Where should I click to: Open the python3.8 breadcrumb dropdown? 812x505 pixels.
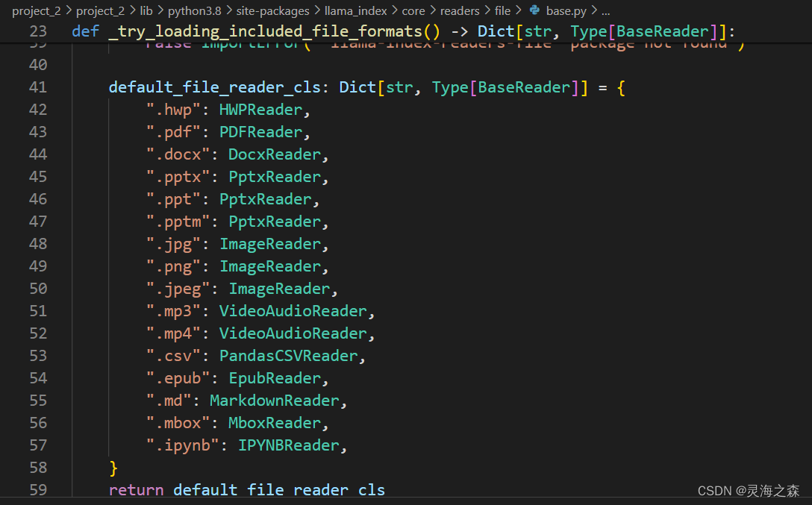pos(195,10)
